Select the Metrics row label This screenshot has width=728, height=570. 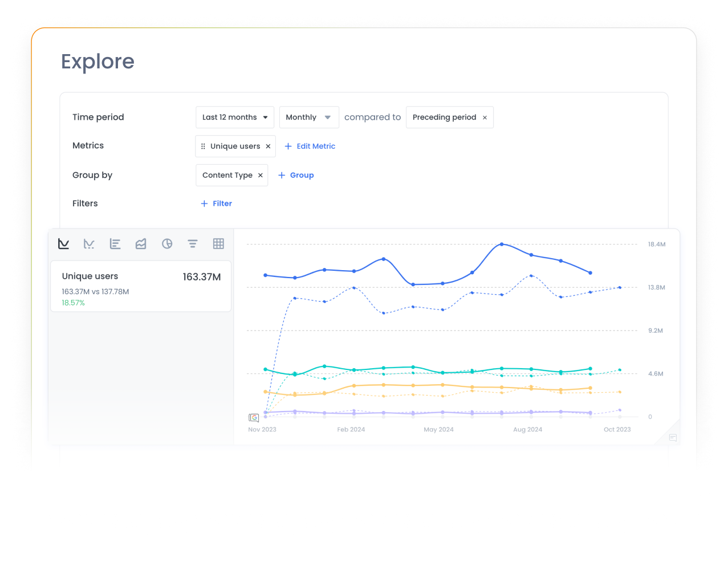coord(88,145)
